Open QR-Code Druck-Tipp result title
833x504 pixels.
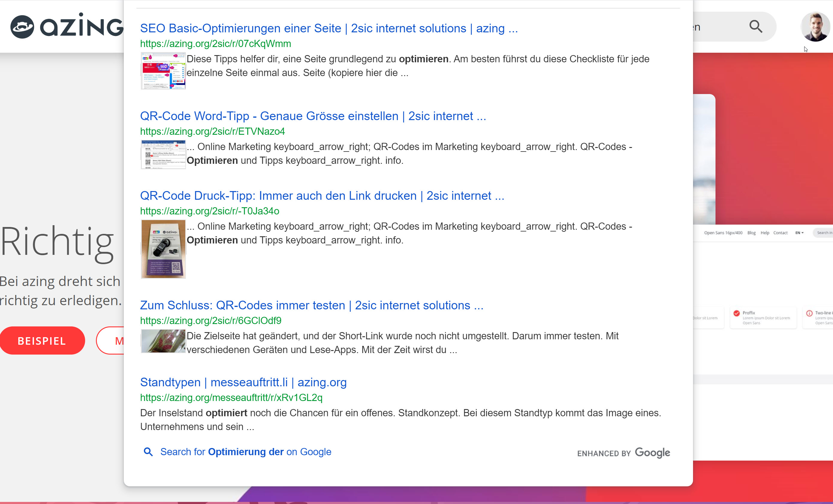pyautogui.click(x=322, y=196)
